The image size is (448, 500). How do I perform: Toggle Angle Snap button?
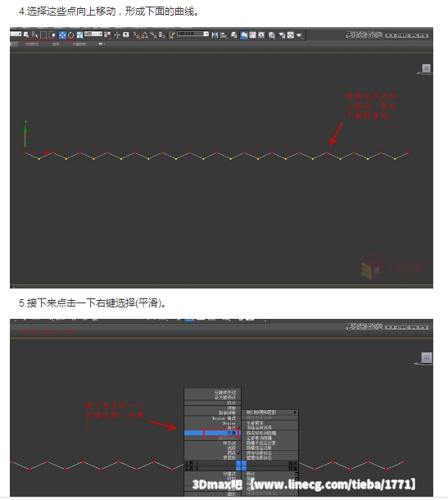coord(145,35)
